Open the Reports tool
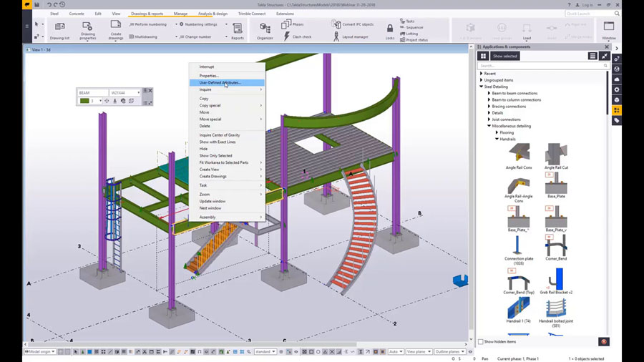644x362 pixels. coord(238,31)
